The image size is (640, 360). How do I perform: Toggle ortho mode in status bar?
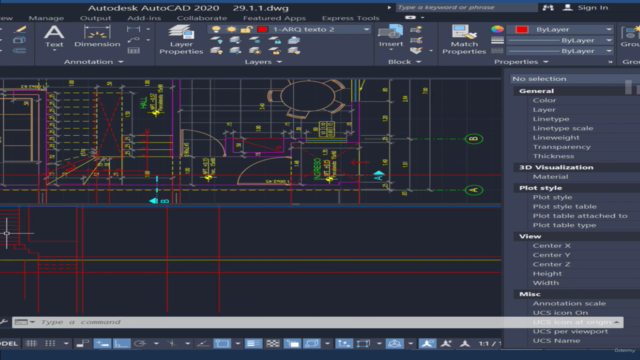[x=121, y=344]
